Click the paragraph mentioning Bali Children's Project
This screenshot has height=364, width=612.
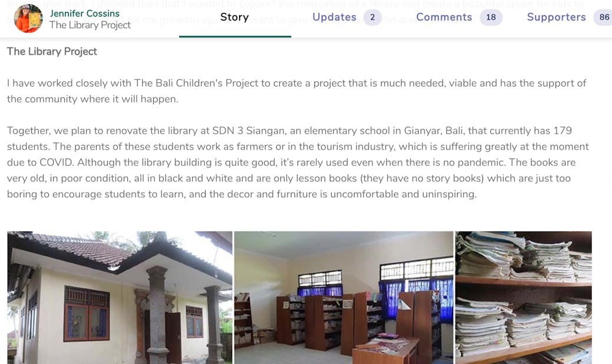click(297, 91)
